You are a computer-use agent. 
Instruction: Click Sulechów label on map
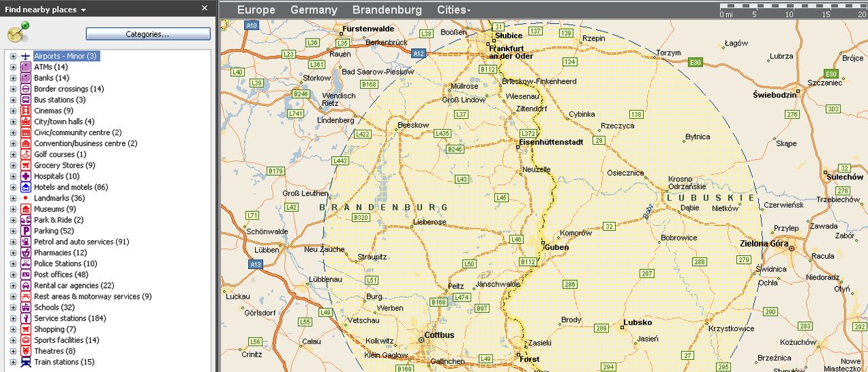pyautogui.click(x=845, y=177)
